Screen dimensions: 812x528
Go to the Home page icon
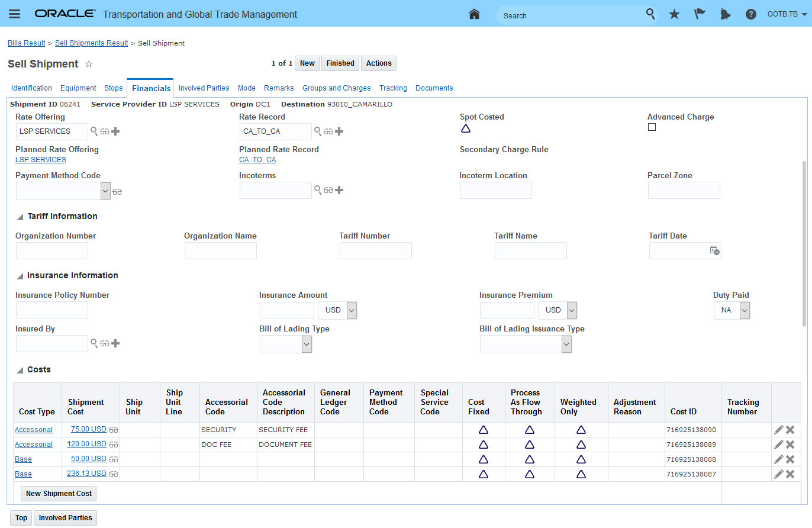[x=474, y=14]
